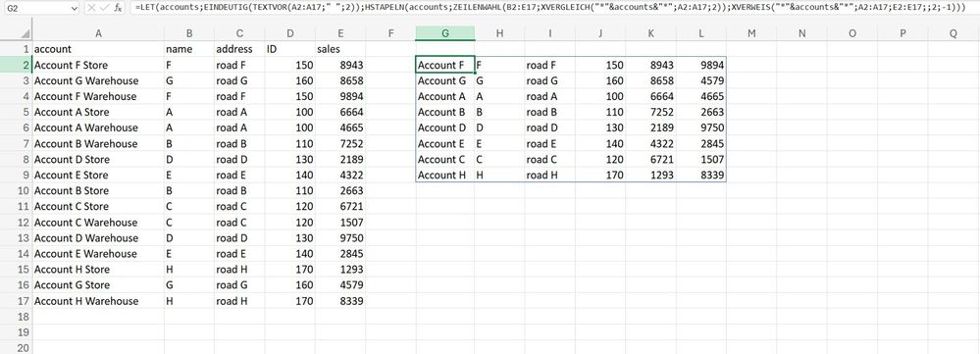Select result cell 'Account D' in column G
The width and height of the screenshot is (980, 354).
(x=445, y=127)
